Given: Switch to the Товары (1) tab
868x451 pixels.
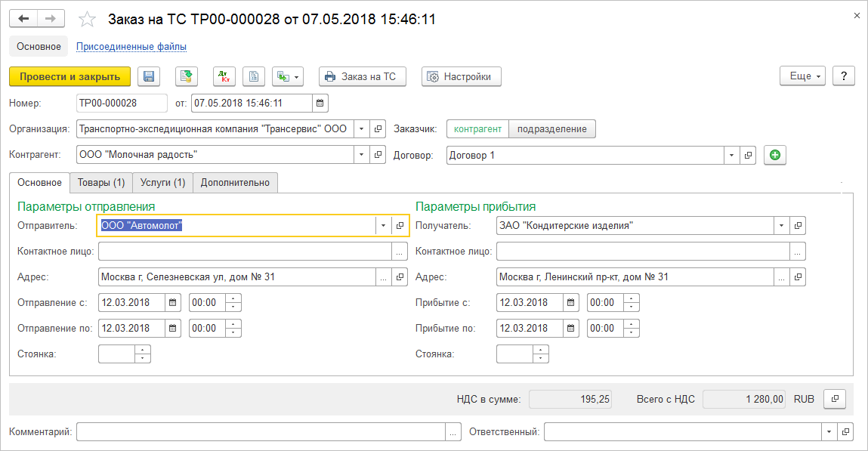Looking at the screenshot, I should [x=100, y=183].
